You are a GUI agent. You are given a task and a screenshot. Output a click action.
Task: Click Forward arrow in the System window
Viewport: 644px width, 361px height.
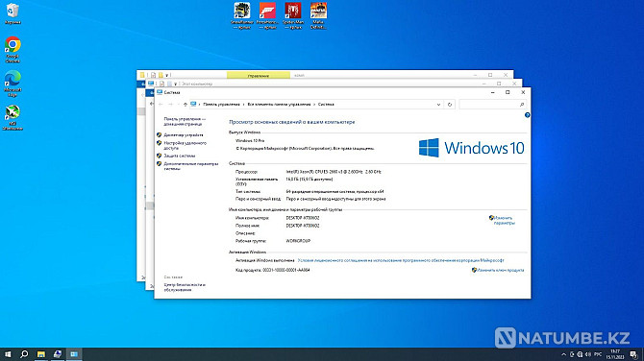point(170,105)
